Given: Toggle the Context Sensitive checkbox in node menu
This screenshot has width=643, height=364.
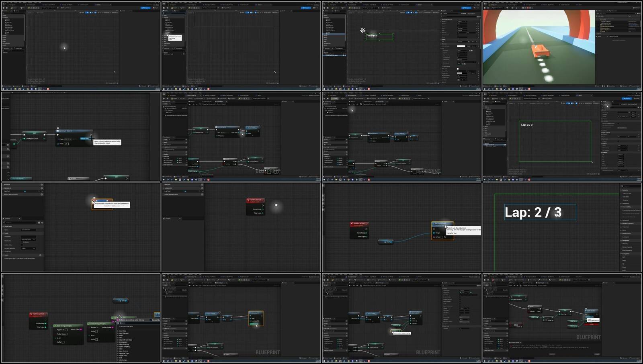Looking at the screenshot, I should pos(151,320).
